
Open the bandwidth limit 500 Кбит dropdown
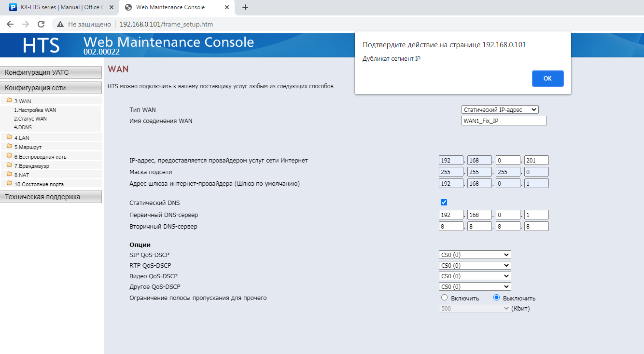[x=475, y=308]
